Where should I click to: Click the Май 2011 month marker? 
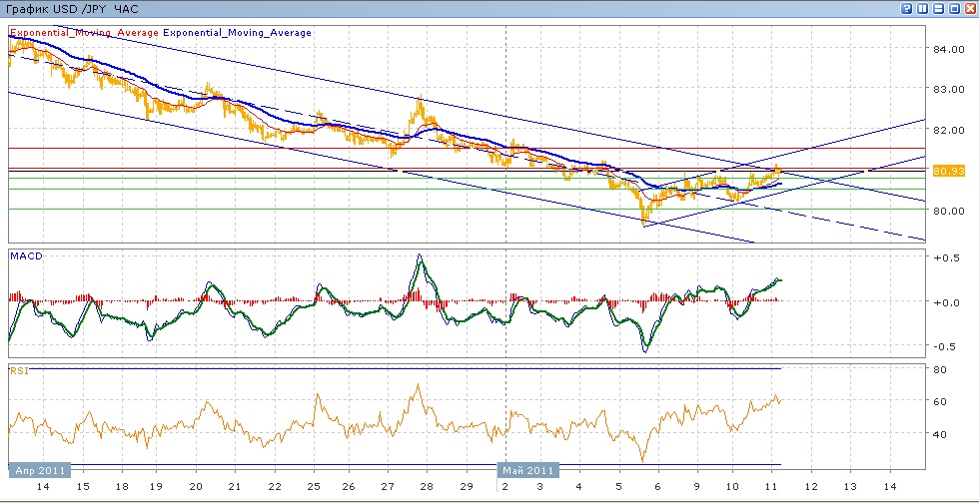click(x=528, y=469)
